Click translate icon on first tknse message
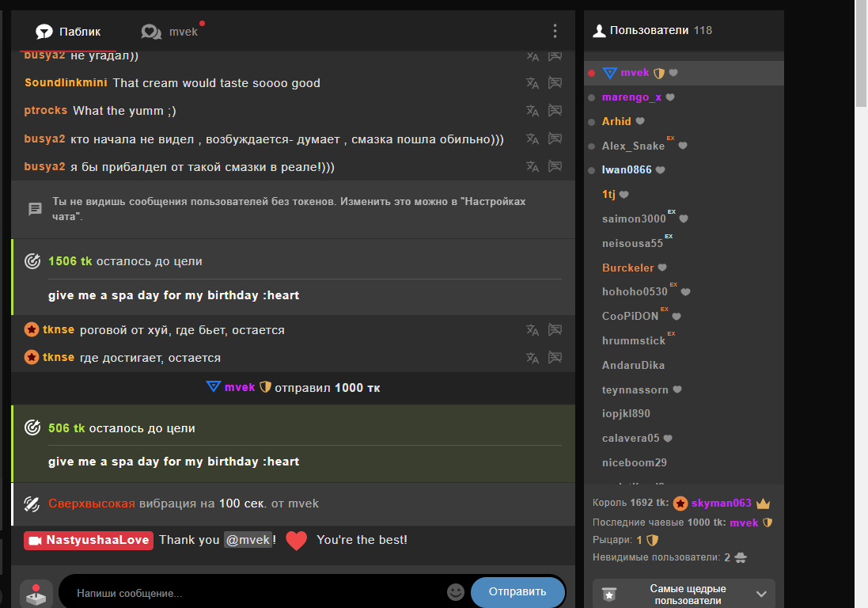868x608 pixels. 533,330
